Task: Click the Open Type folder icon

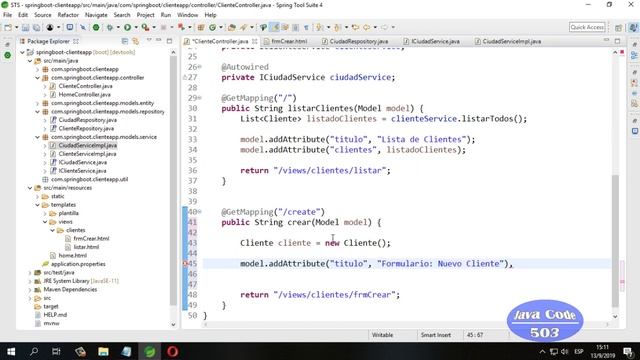Action: tap(232, 27)
